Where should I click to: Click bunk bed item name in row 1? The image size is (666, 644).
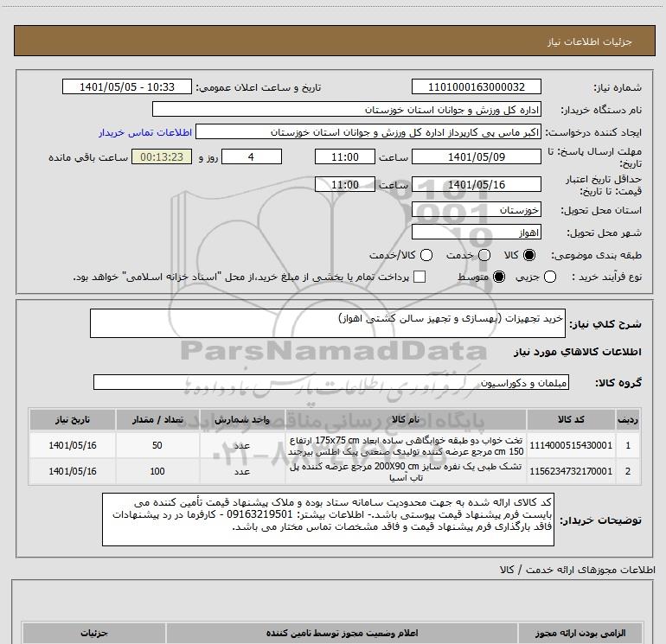pos(406,445)
